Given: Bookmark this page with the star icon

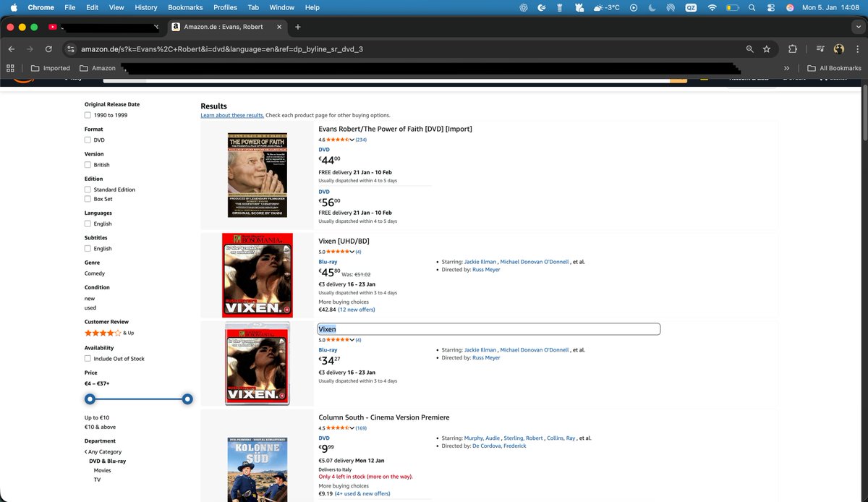Looking at the screenshot, I should click(x=766, y=48).
